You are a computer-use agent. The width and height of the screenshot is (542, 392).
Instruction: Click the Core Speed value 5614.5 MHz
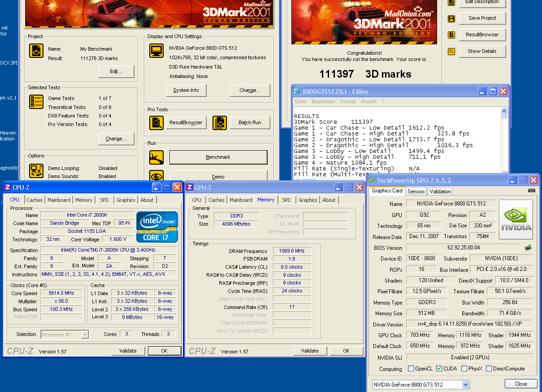62,293
